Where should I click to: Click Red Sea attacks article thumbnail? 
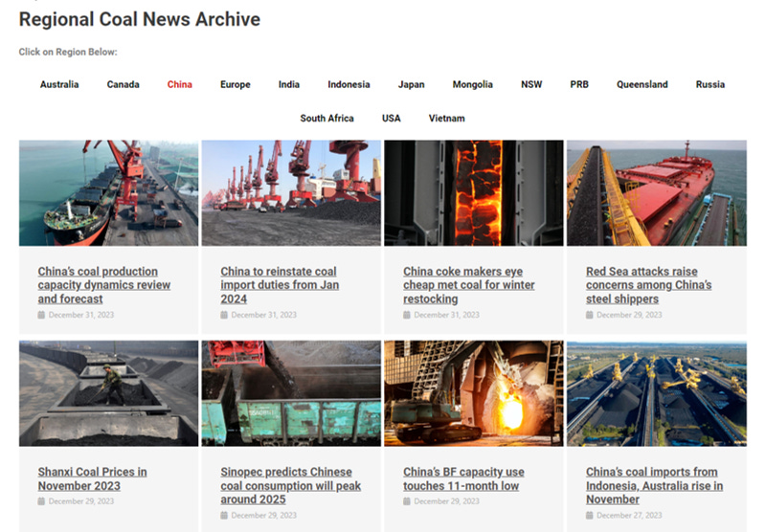pyautogui.click(x=657, y=193)
